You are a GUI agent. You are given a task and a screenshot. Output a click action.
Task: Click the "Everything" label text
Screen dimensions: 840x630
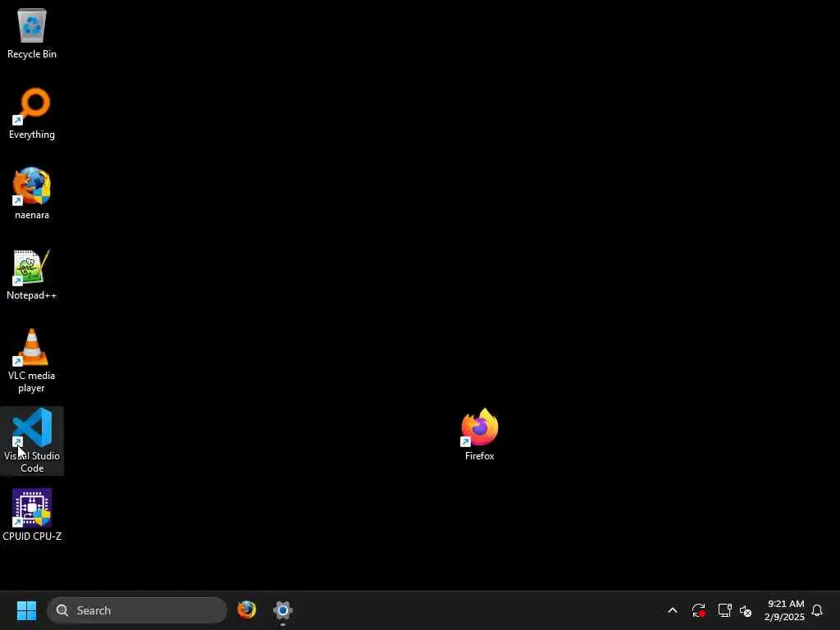(32, 135)
